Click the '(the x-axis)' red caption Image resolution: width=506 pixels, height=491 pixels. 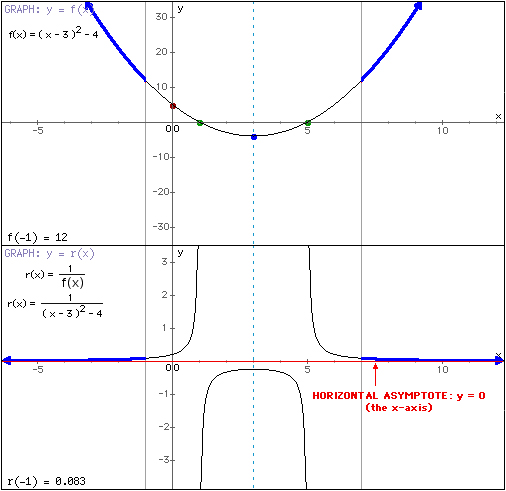point(399,408)
